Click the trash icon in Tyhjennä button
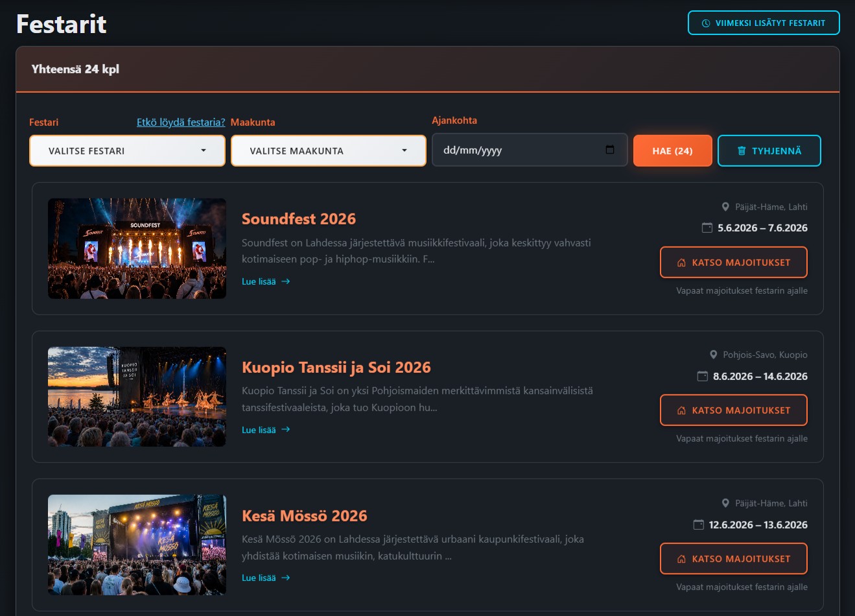 (742, 151)
